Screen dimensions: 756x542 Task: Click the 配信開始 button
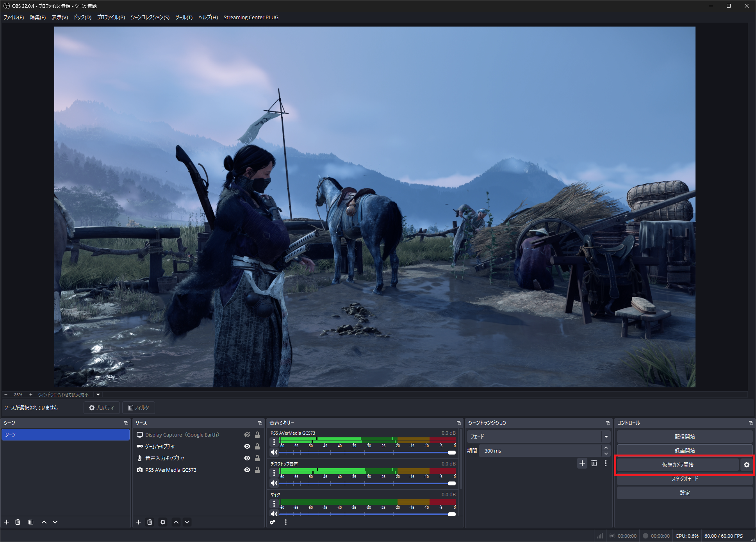pyautogui.click(x=685, y=437)
